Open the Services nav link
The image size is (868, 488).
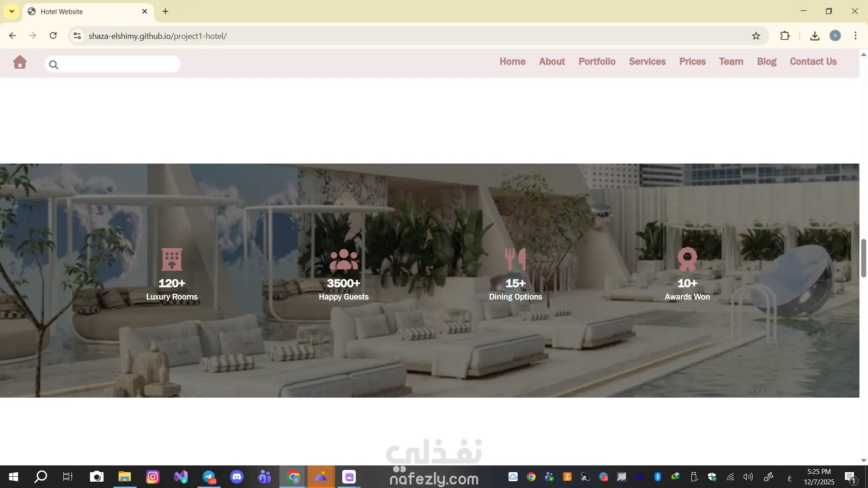tap(647, 61)
